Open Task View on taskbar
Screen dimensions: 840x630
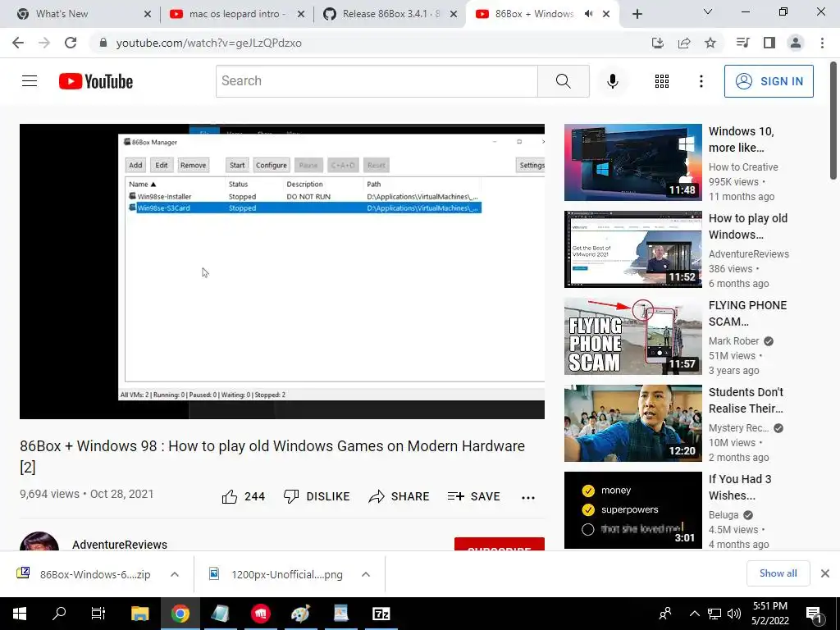(98, 614)
